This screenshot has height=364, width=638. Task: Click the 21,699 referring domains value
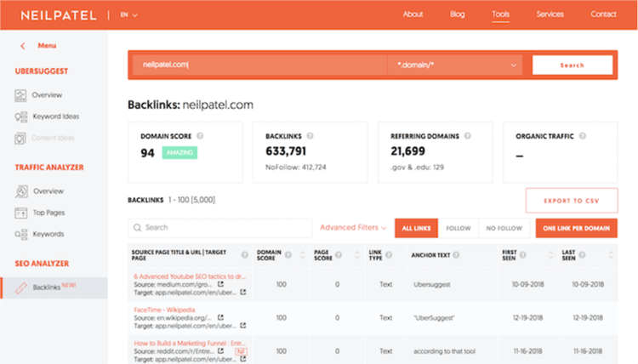tap(407, 151)
